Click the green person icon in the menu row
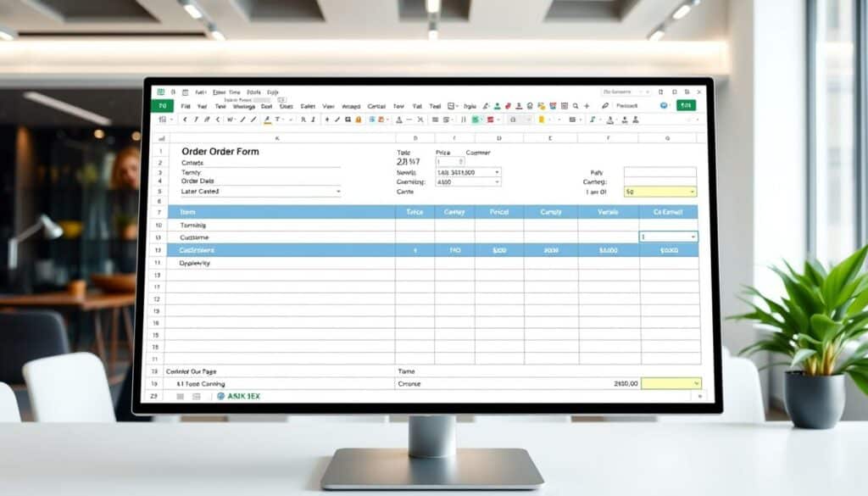 coord(497,106)
